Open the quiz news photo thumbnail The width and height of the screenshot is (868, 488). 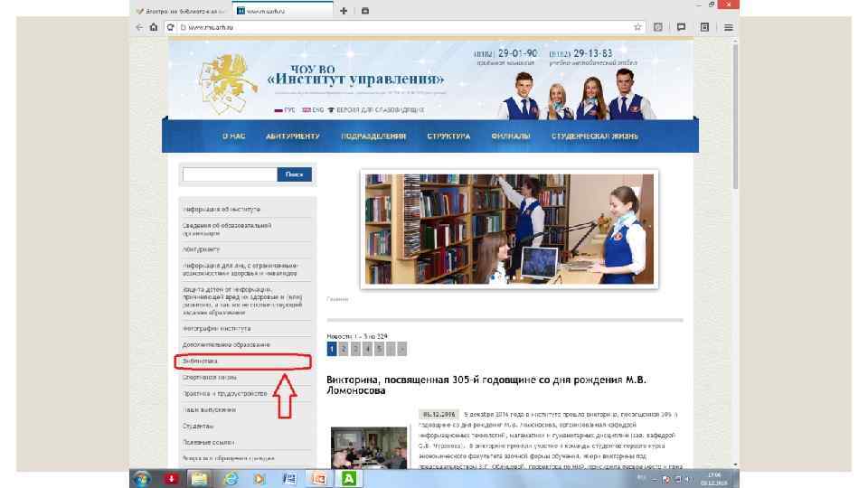tap(369, 447)
